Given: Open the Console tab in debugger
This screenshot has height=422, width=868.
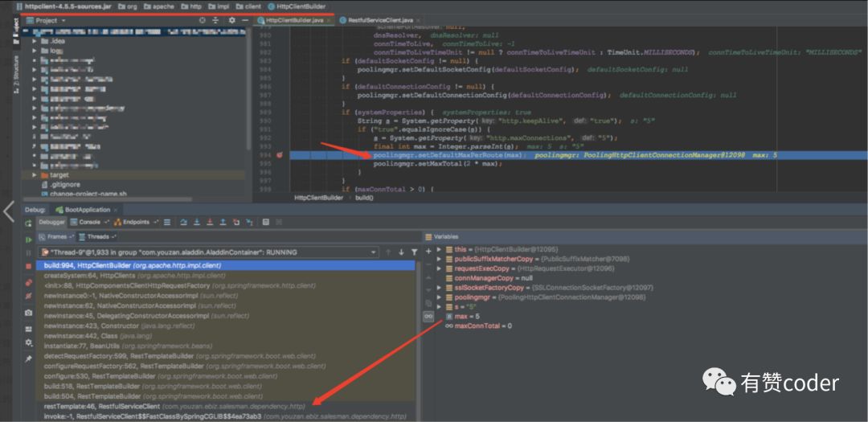Looking at the screenshot, I should (89, 222).
